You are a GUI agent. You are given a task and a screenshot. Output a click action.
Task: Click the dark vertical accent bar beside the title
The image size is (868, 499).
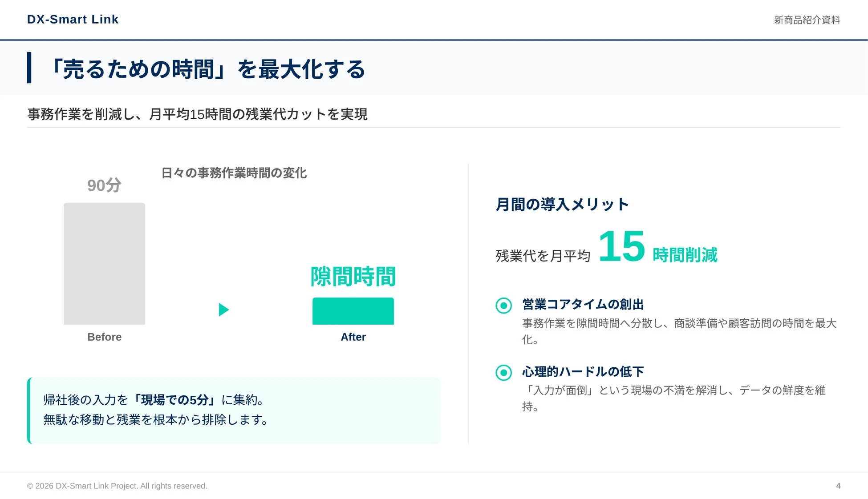pos(29,68)
